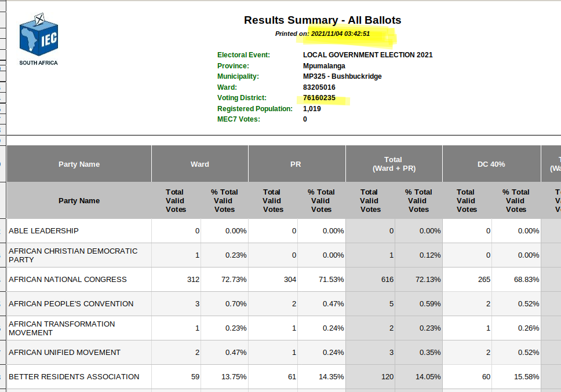Click Better Residents PR percentage 14.35%
The height and width of the screenshot is (392, 561).
[331, 376]
